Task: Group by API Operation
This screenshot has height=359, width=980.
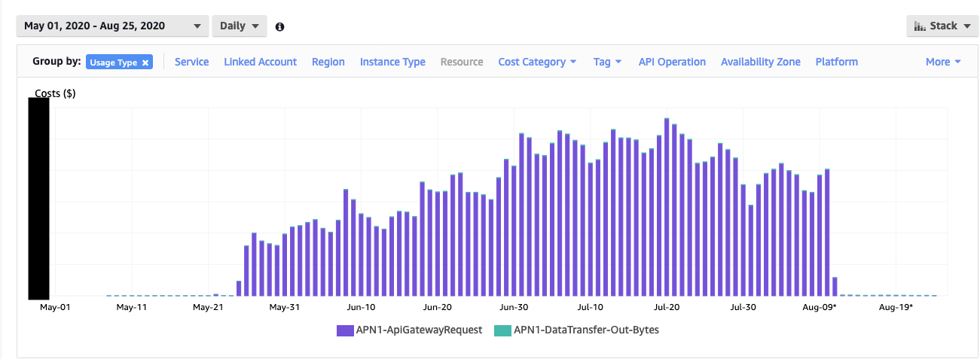Action: 672,62
